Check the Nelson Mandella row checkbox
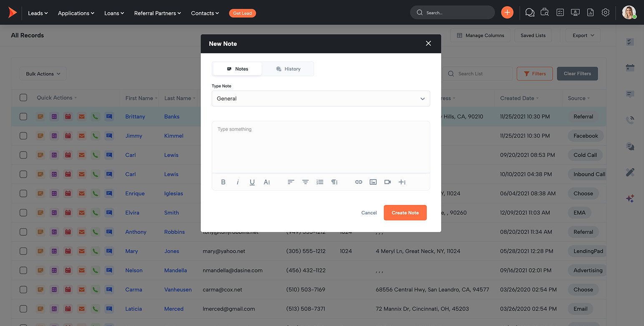The width and height of the screenshot is (644, 326). pos(23,271)
